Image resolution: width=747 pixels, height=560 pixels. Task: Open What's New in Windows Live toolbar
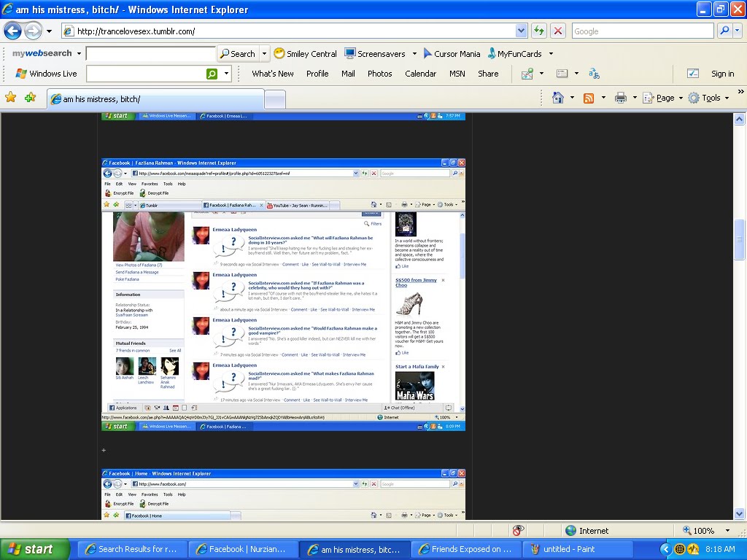273,74
